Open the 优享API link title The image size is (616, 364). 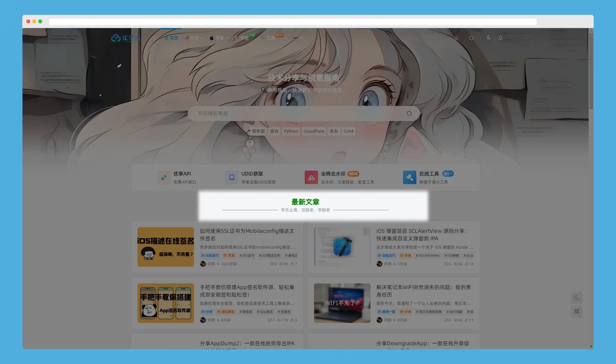tap(182, 174)
